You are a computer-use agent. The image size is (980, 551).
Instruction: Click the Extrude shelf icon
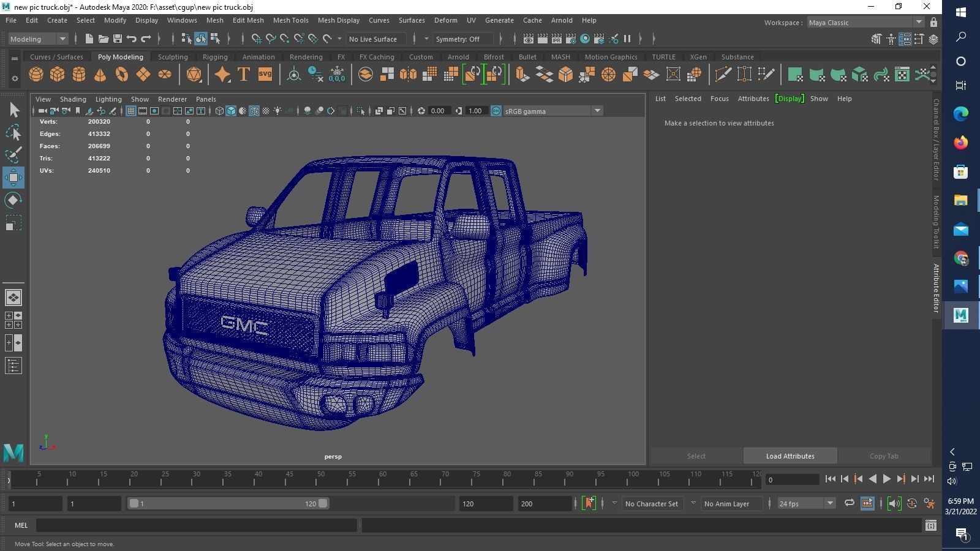(522, 75)
